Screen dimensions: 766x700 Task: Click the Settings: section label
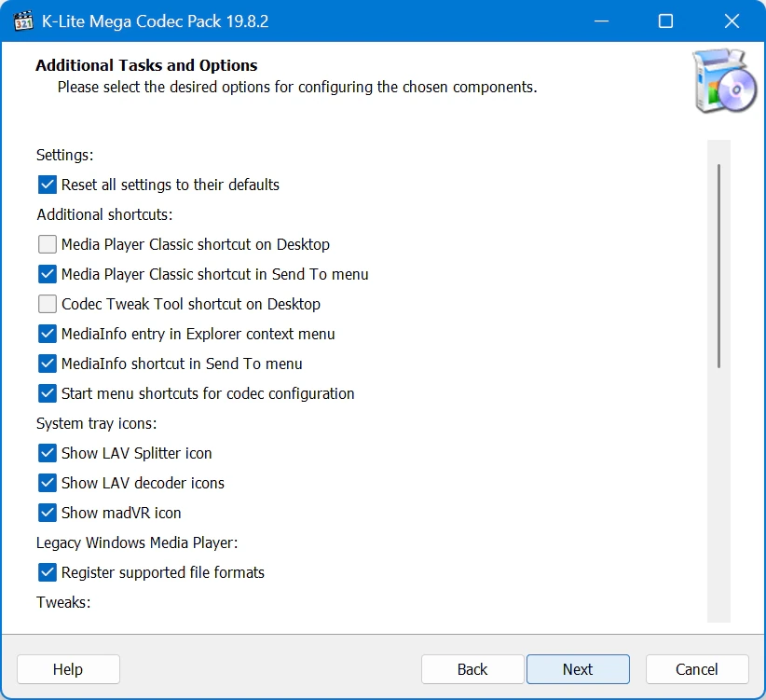point(64,155)
